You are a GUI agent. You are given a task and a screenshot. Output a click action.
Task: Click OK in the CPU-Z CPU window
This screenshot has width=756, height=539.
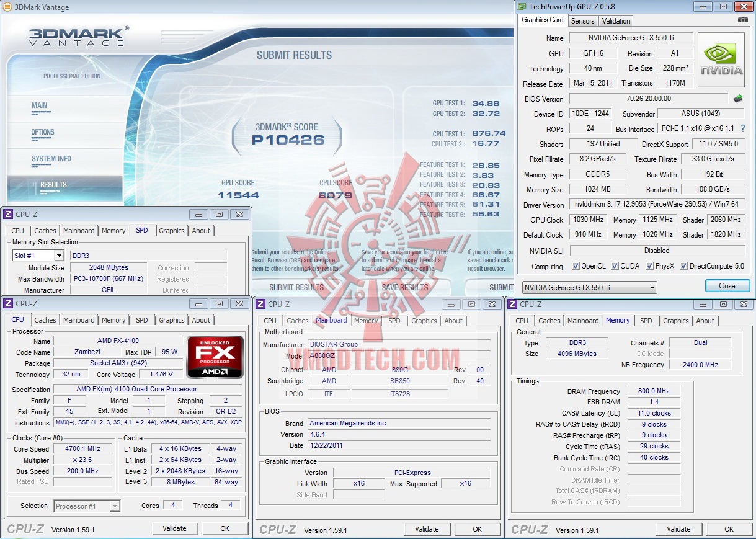[225, 528]
